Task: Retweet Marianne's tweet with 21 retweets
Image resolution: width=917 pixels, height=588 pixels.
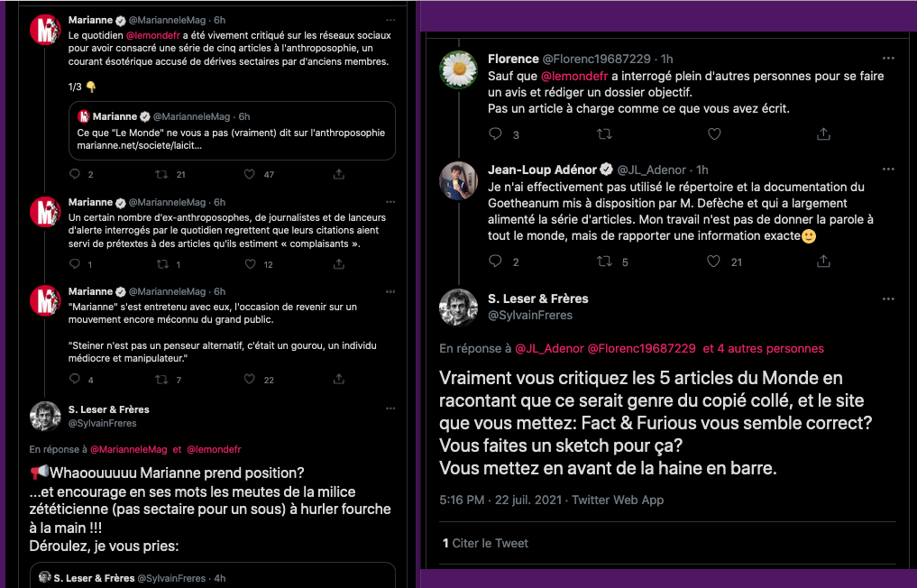Action: click(161, 174)
